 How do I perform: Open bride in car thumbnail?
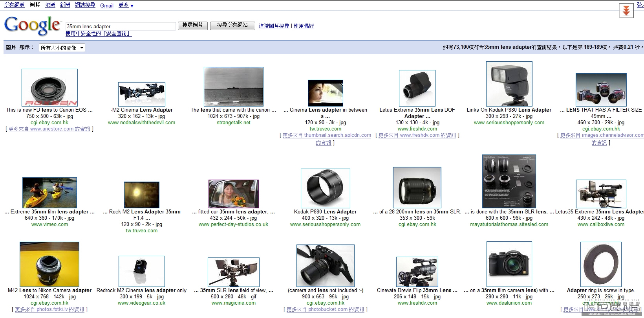tap(234, 194)
